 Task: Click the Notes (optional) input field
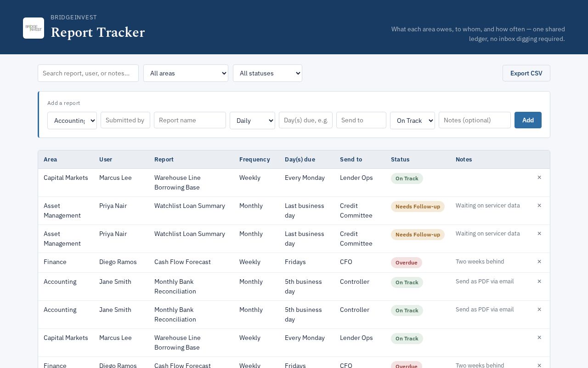pyautogui.click(x=475, y=120)
